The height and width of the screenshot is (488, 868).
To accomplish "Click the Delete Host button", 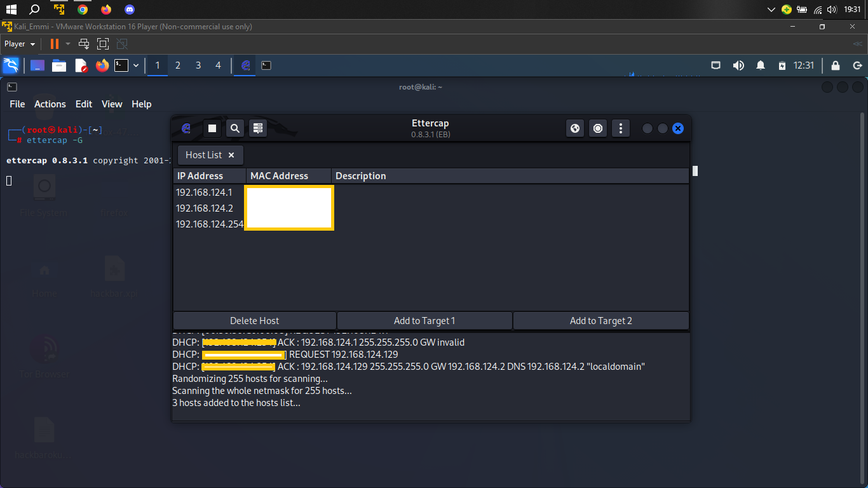I will [255, 321].
